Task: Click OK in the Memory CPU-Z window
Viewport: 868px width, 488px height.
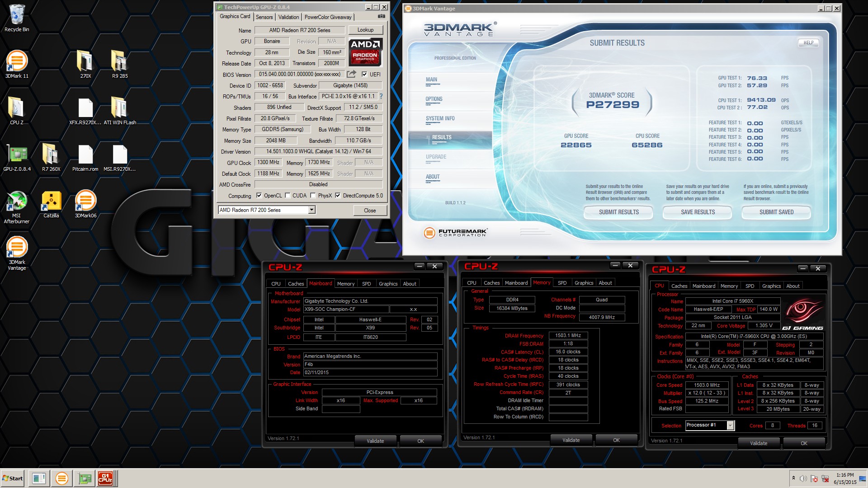Action: 616,440
